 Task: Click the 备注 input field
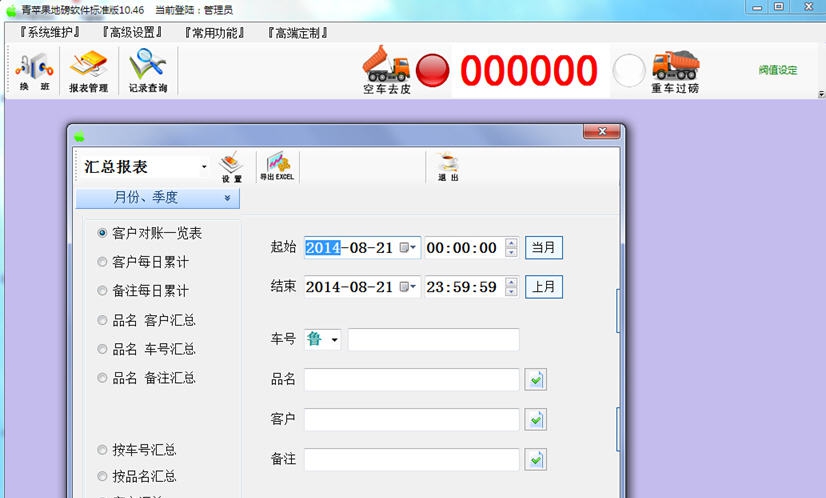pyautogui.click(x=411, y=460)
